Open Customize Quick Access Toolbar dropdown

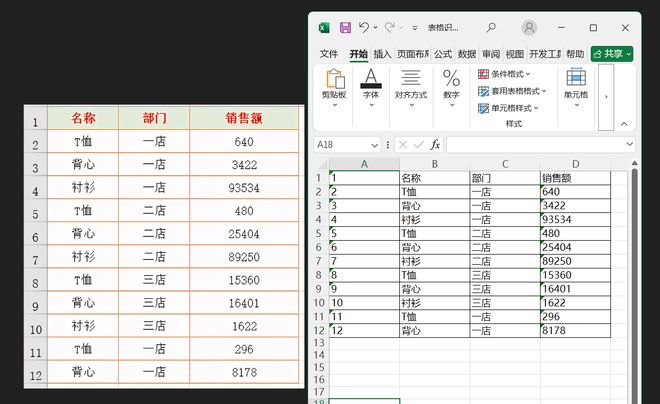click(x=415, y=28)
